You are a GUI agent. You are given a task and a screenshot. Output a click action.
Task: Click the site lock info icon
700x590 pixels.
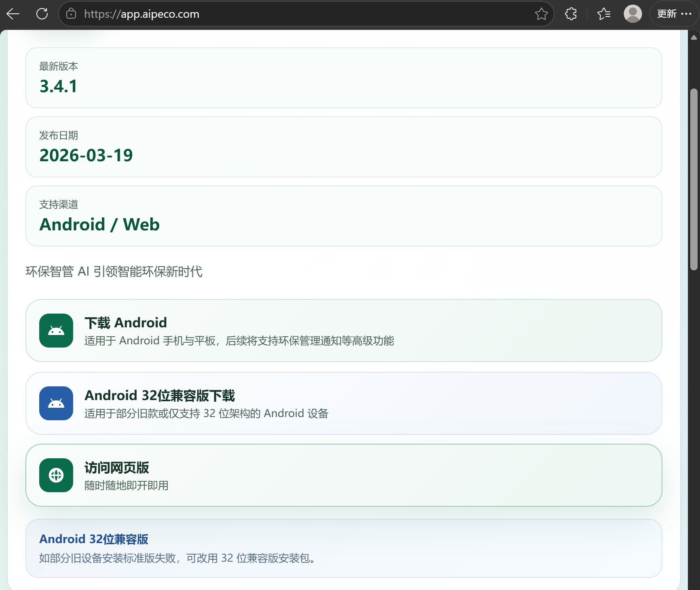71,14
